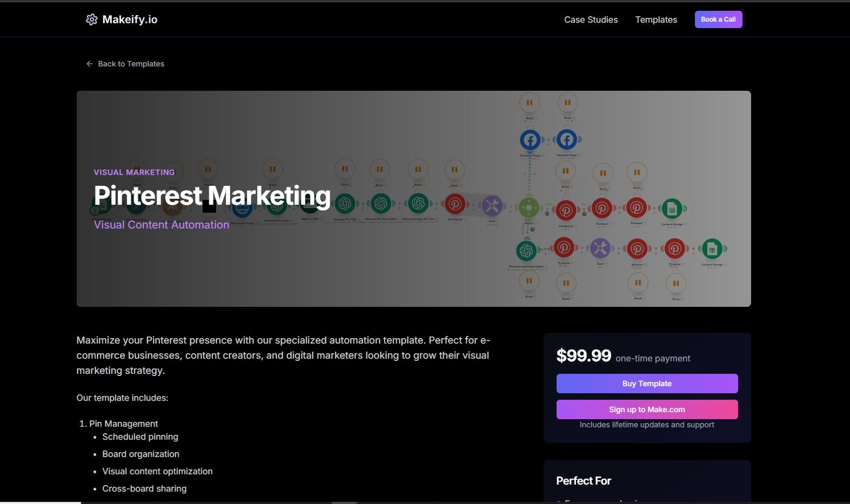Click the Book a Call button
The image size is (850, 504).
(718, 19)
